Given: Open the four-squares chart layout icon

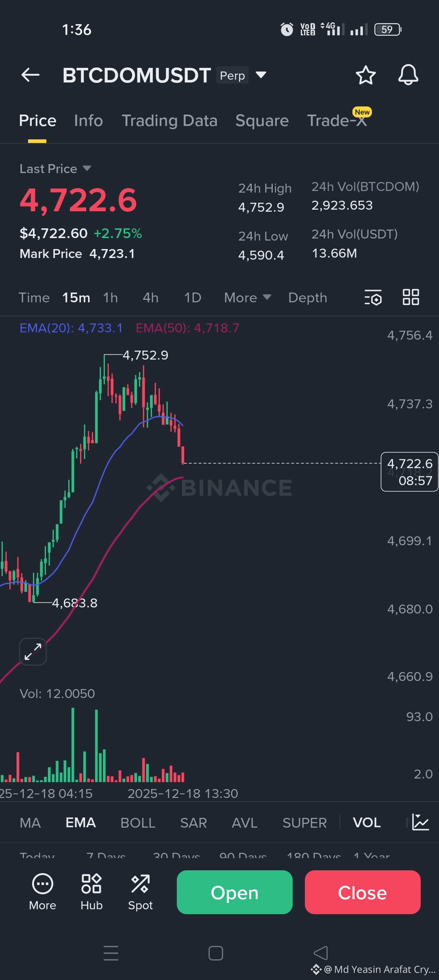Looking at the screenshot, I should [x=411, y=297].
